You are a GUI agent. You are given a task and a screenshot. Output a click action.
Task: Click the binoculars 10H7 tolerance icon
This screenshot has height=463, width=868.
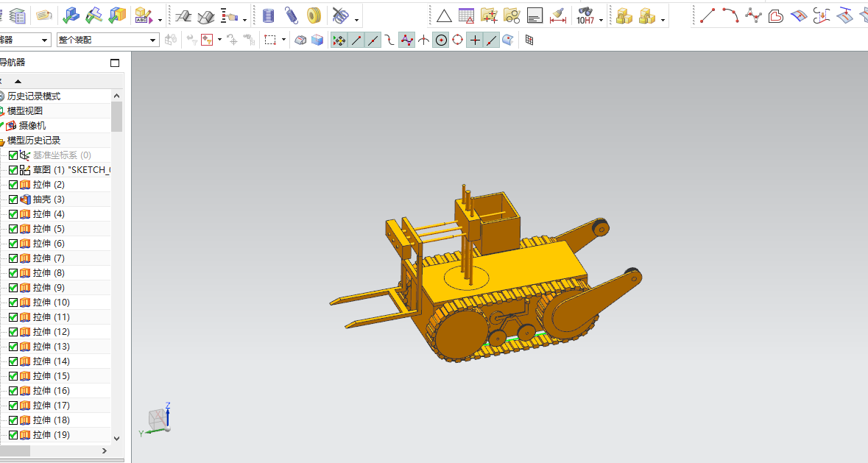(x=585, y=15)
